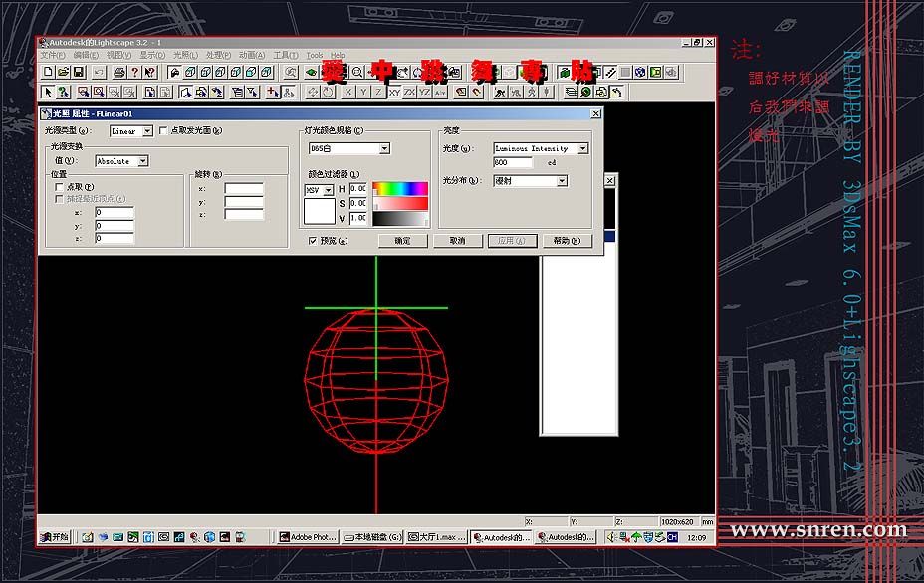The width and height of the screenshot is (924, 583).
Task: Open the 显示(D) menu
Action: pos(152,55)
